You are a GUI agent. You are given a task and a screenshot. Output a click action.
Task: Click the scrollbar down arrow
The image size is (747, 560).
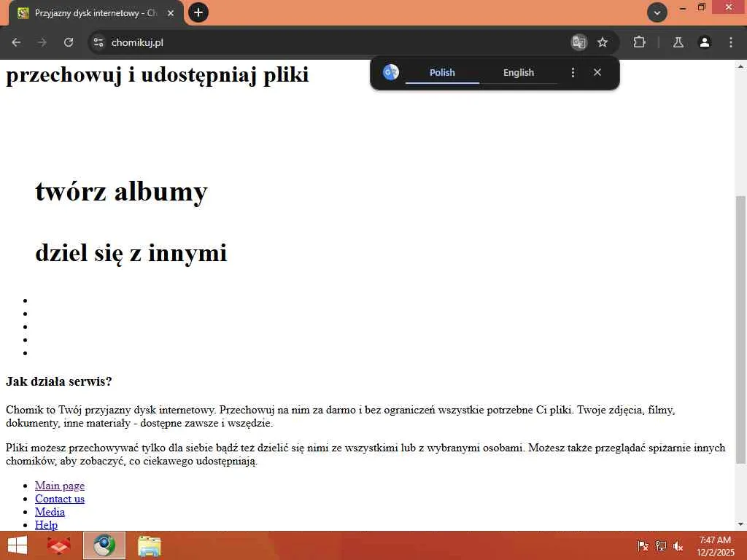tap(740, 524)
